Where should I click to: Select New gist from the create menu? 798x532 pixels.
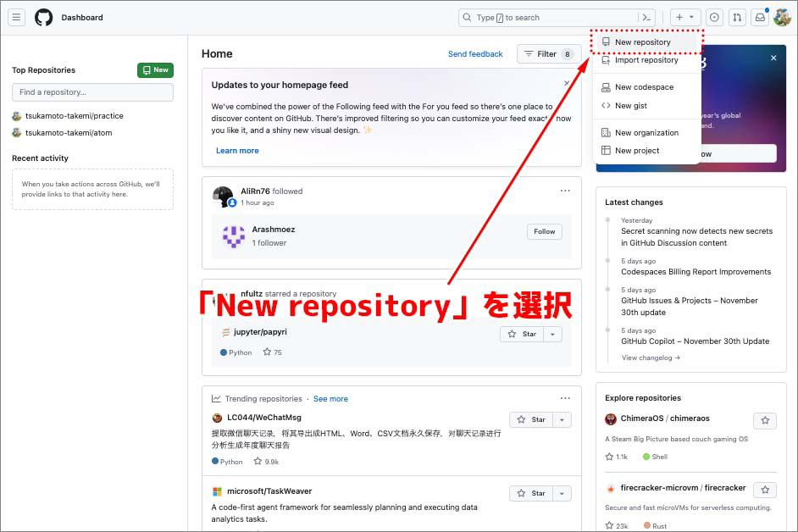(x=637, y=106)
